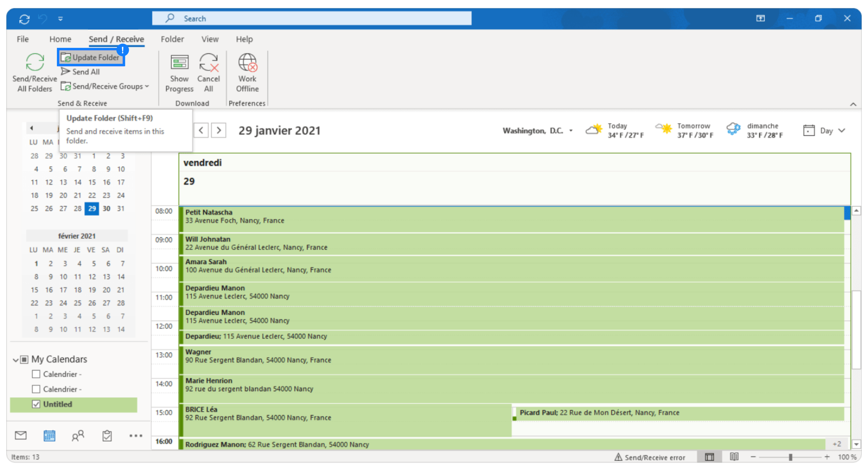
Task: Switch to the Home tab
Action: point(60,39)
